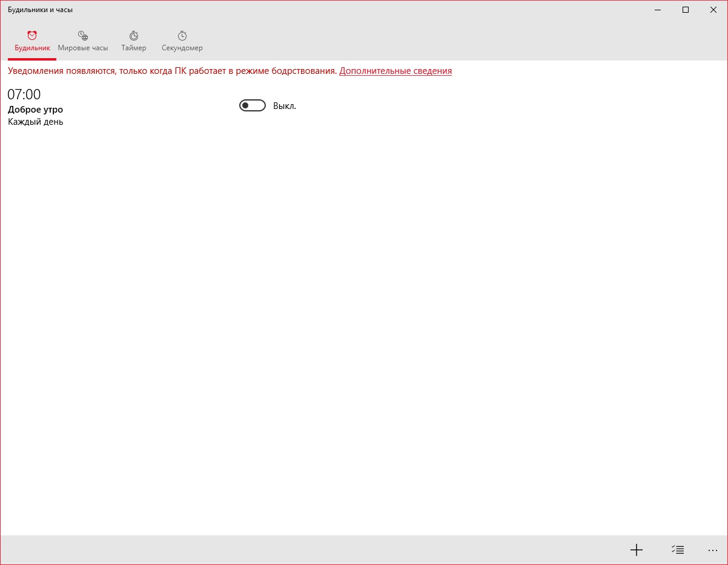Open the Таймер tab
The width and height of the screenshot is (728, 565).
[x=134, y=41]
